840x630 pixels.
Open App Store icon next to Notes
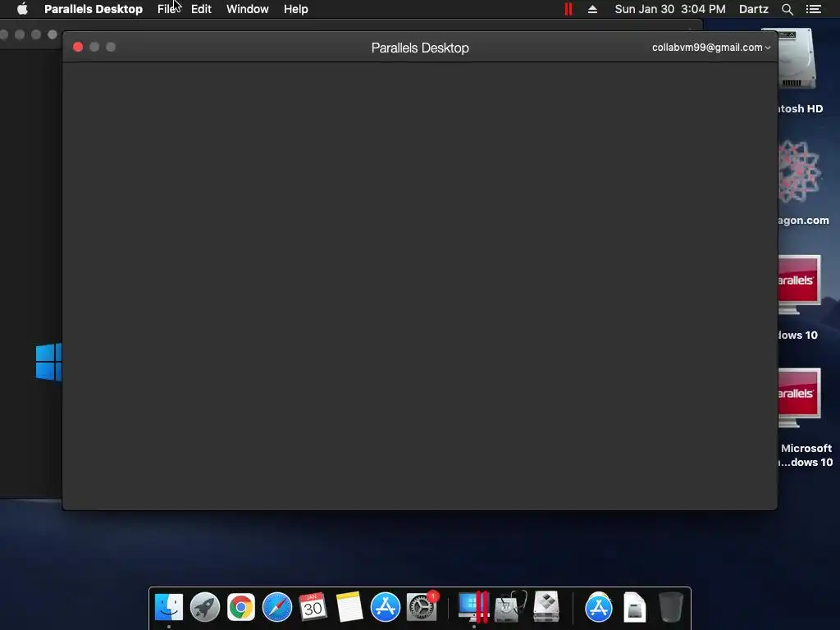386,607
